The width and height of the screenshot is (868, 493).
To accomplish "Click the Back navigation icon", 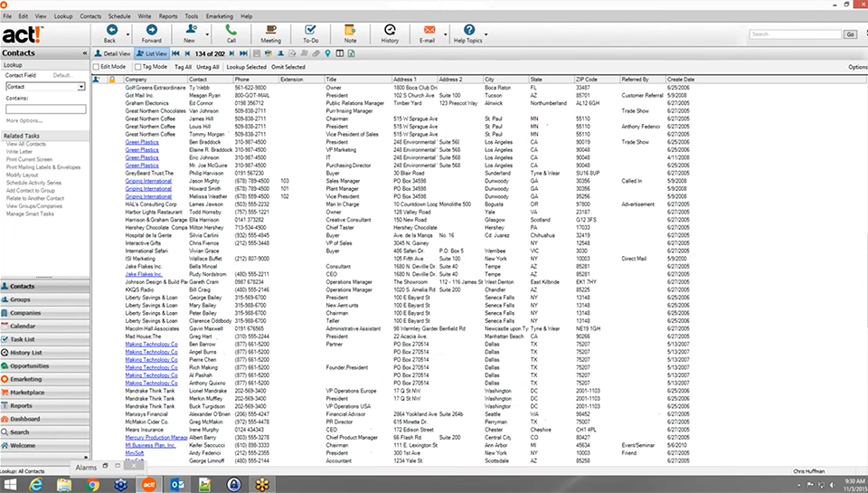I will pos(111,30).
